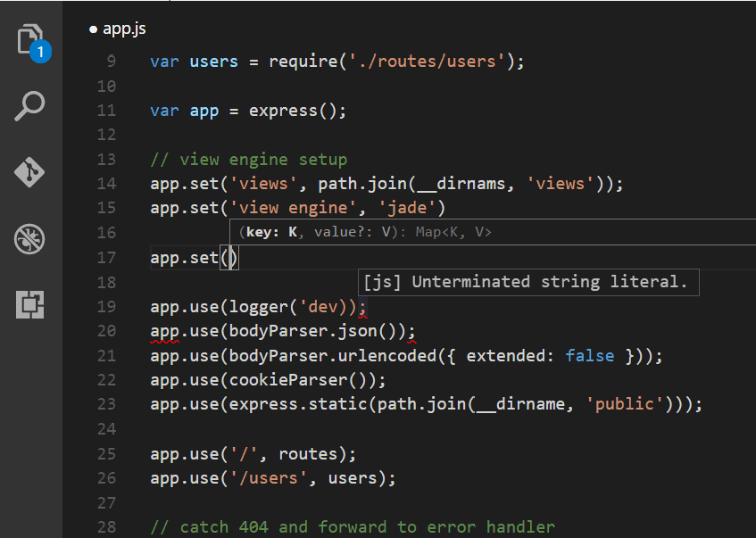The height and width of the screenshot is (538, 756).
Task: Click the urlencoded method on line 21
Action: [x=387, y=356]
